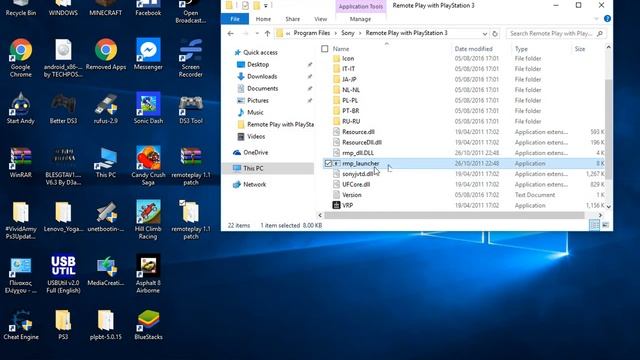Screen dimensions: 640x360
Task: Launch Better DS3 from the desktop
Action: click(x=63, y=108)
